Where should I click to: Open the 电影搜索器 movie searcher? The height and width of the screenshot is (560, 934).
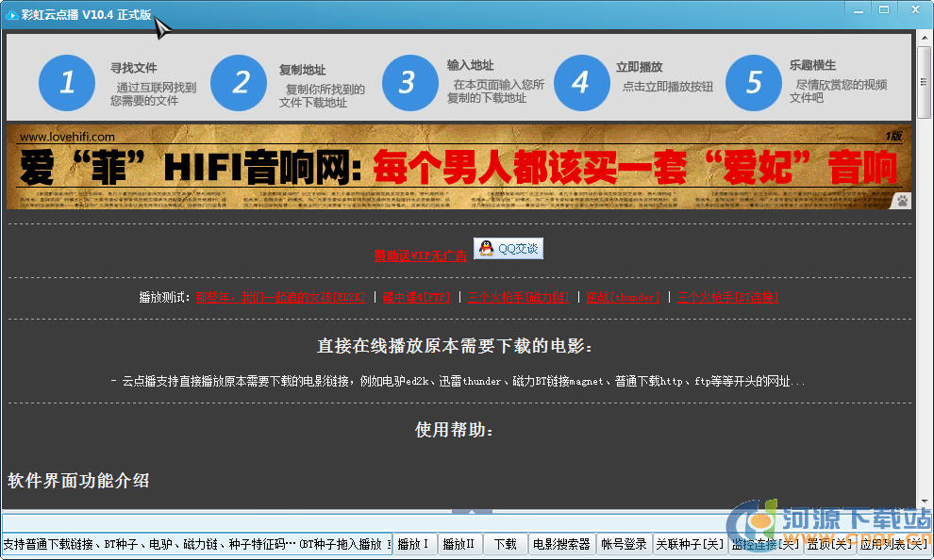[x=561, y=544]
